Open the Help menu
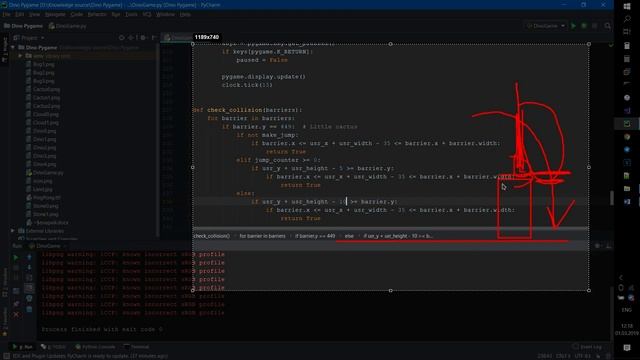640x360 pixels. (x=185, y=14)
